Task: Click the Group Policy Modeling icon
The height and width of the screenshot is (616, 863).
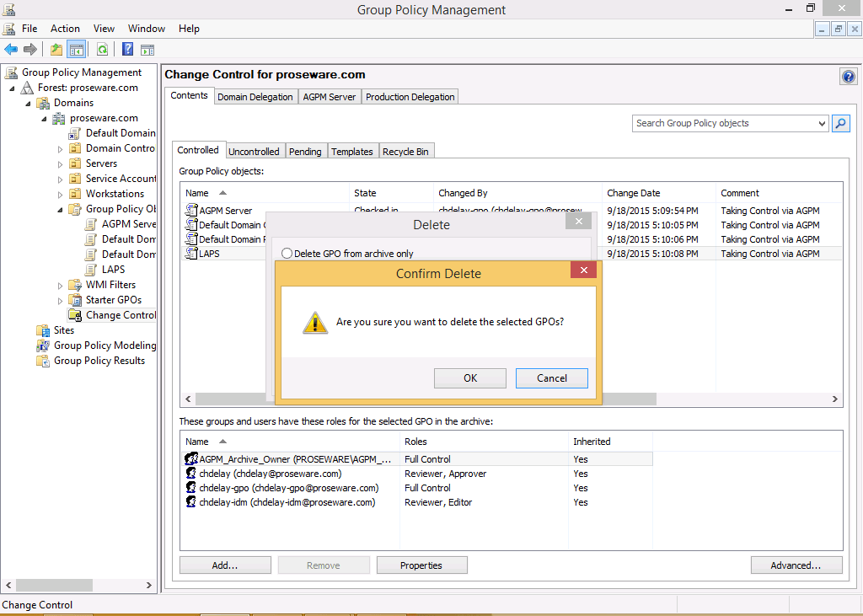Action: pyautogui.click(x=43, y=345)
